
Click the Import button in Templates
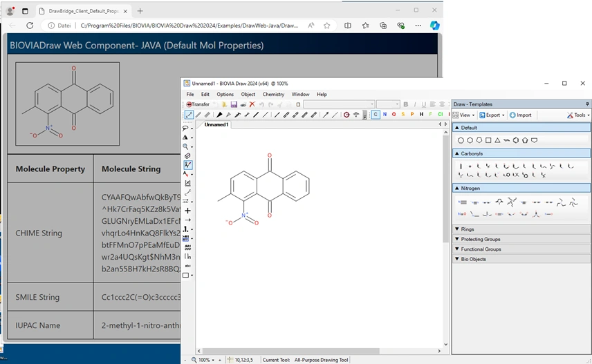click(521, 115)
